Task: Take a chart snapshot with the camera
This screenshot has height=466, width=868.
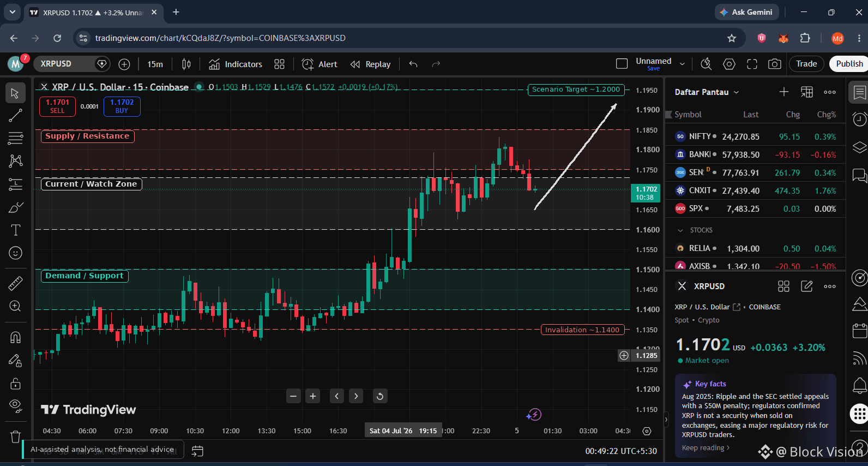Action: [x=774, y=64]
